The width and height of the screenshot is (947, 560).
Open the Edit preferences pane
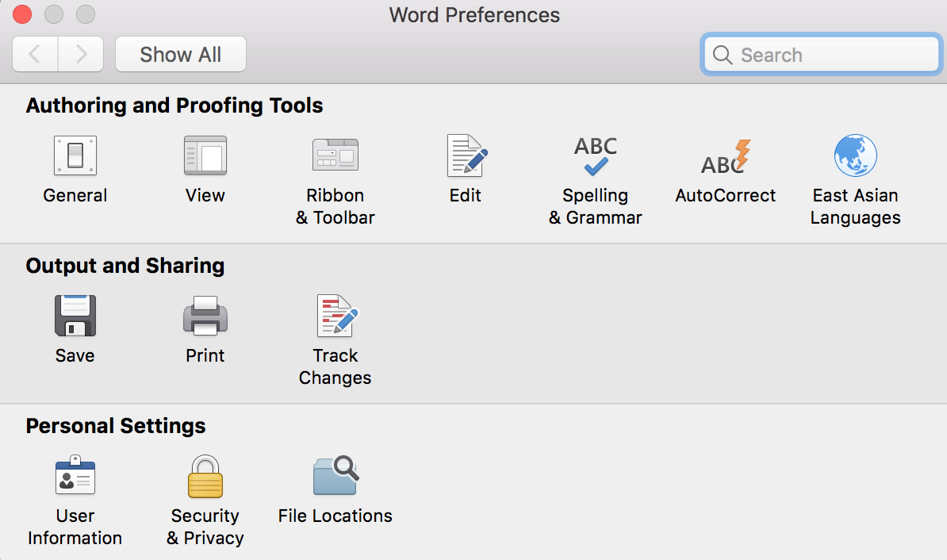[x=466, y=156]
